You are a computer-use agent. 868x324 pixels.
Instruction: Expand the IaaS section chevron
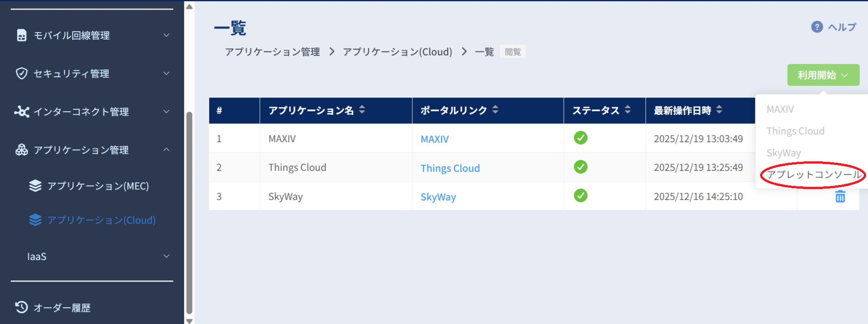point(167,256)
